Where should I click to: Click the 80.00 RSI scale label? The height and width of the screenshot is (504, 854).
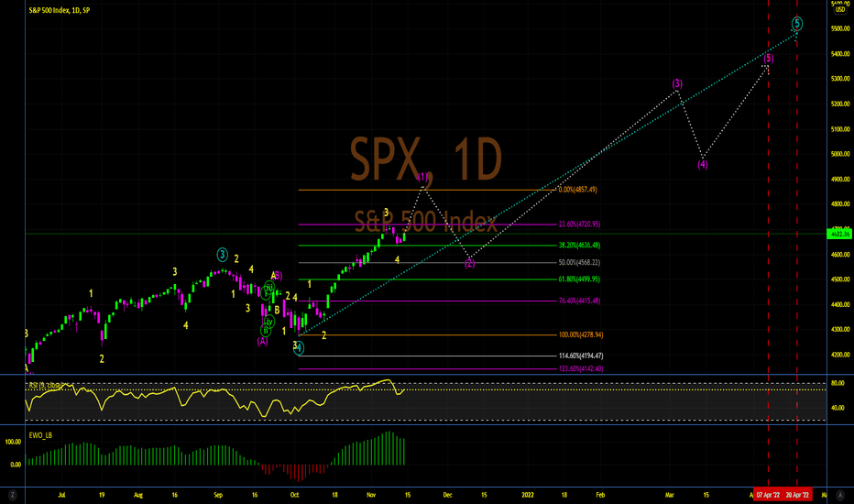coord(838,383)
